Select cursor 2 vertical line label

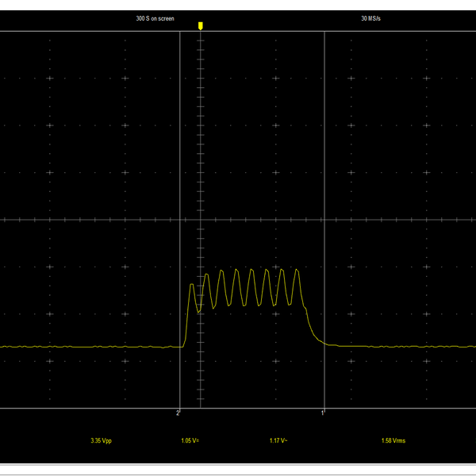[178, 413]
